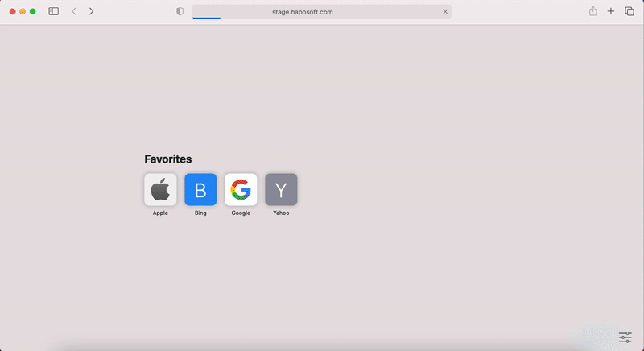Image resolution: width=644 pixels, height=351 pixels.
Task: Open start page customize settings icon
Action: (625, 337)
